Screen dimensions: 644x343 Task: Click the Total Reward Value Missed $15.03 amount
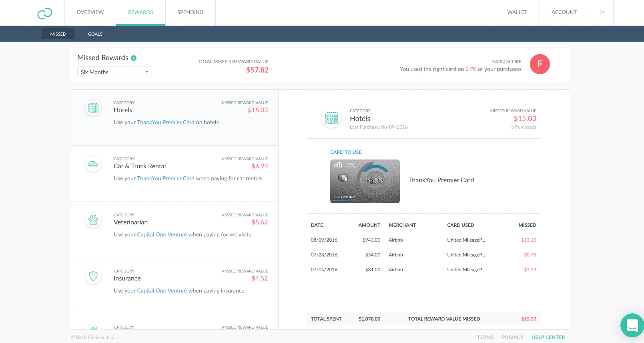528,319
